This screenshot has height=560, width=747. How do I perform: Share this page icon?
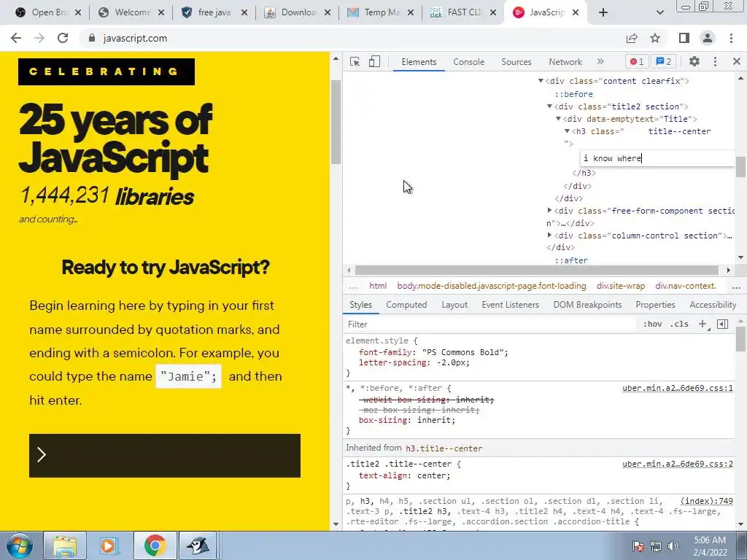click(632, 38)
